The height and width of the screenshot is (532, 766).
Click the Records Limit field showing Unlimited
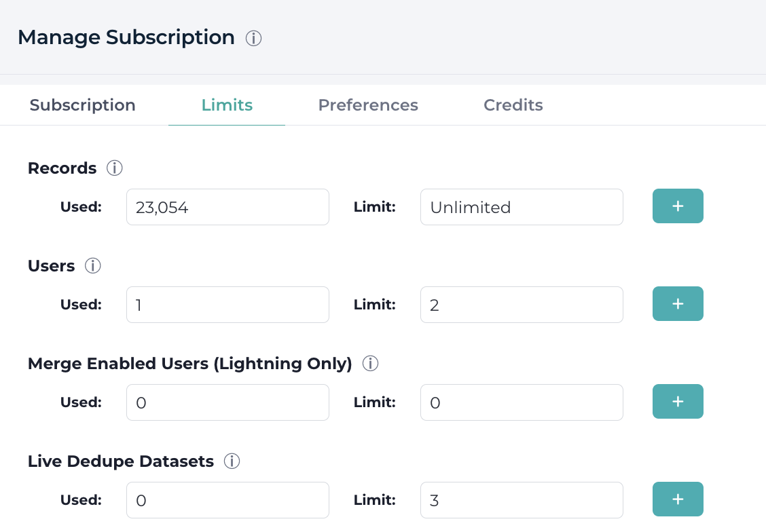coord(522,207)
